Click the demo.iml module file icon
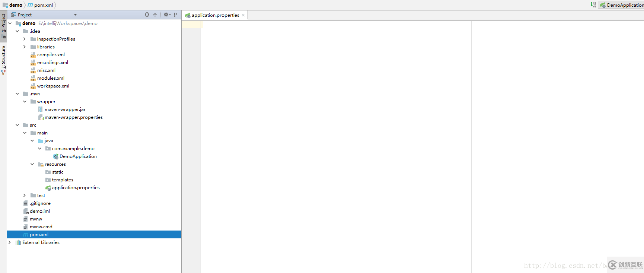The height and width of the screenshot is (273, 644). click(x=26, y=211)
